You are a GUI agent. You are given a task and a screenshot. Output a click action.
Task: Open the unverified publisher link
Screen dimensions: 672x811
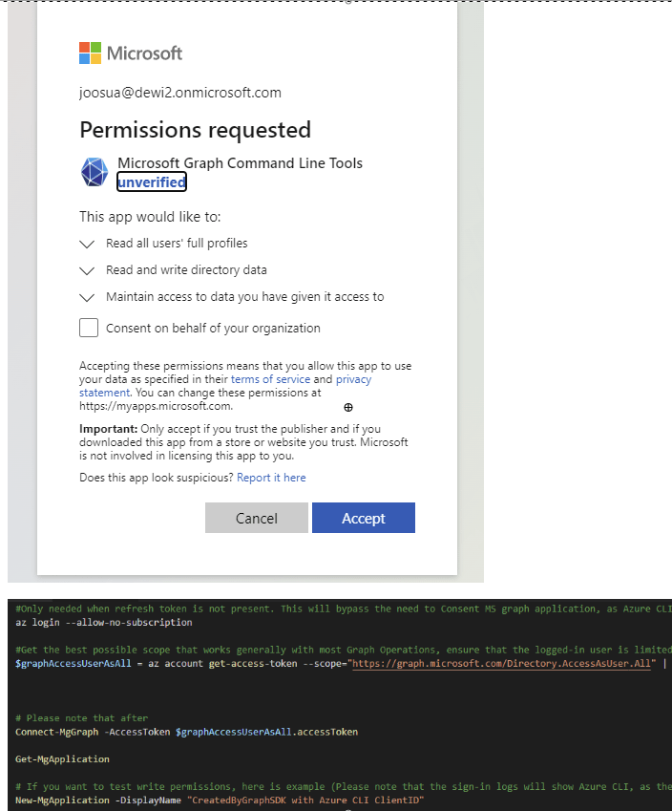pyautogui.click(x=152, y=181)
